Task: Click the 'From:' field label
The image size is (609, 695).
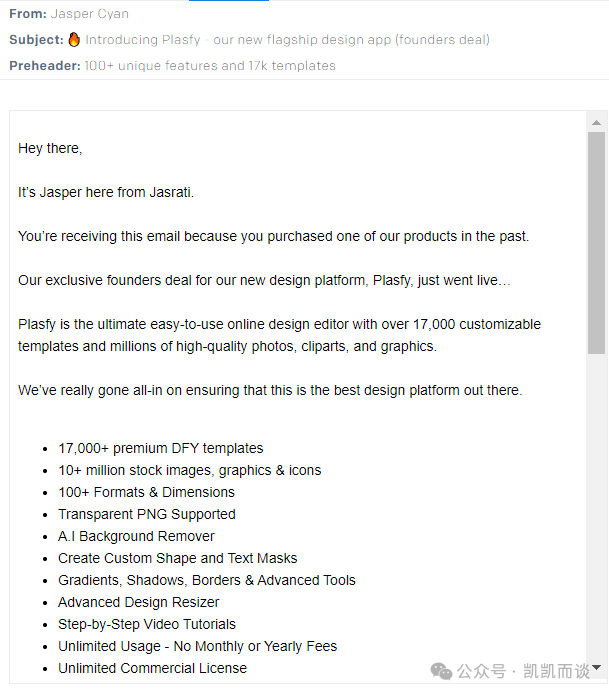Action: [27, 14]
